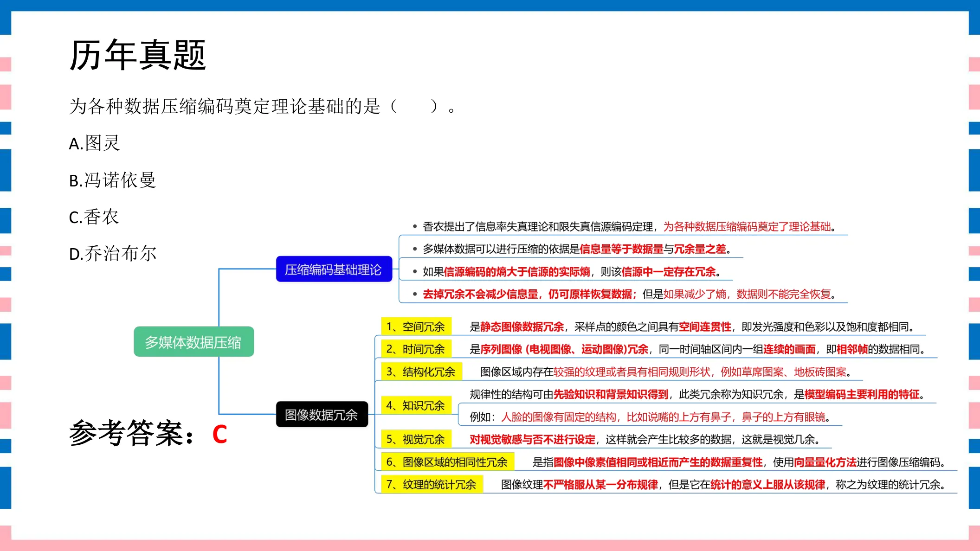Click the line about 统计的意义上服从该规律
980x551 pixels.
click(723, 484)
